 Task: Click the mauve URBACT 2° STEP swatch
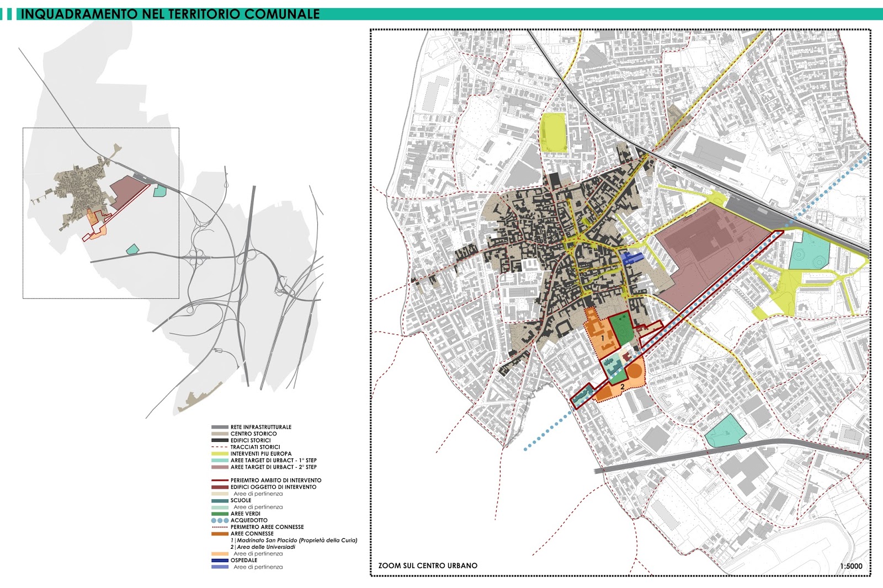point(220,467)
